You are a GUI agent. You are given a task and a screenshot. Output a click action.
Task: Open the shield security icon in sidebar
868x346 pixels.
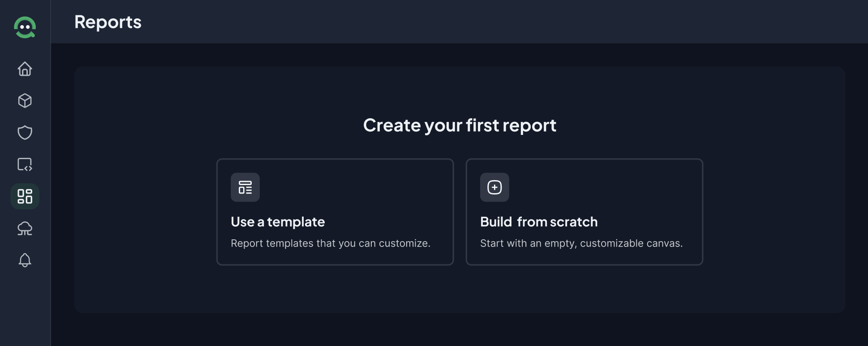[25, 133]
